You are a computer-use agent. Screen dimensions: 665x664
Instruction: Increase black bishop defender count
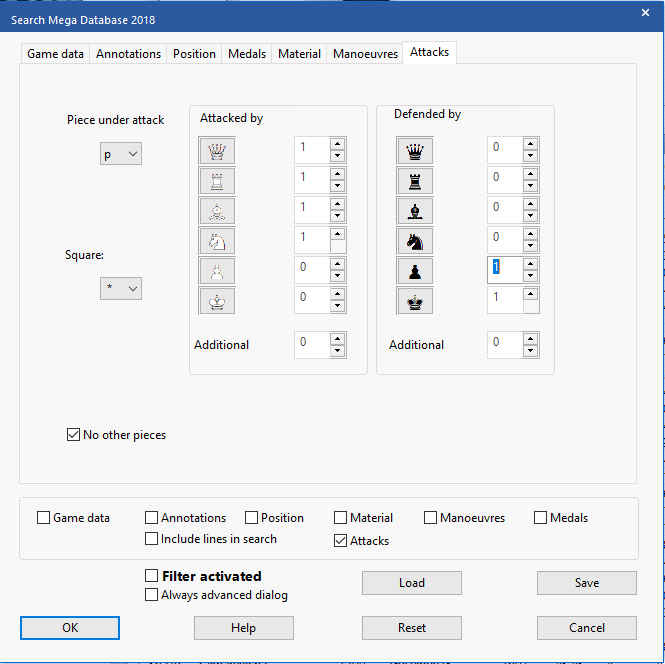tap(531, 204)
